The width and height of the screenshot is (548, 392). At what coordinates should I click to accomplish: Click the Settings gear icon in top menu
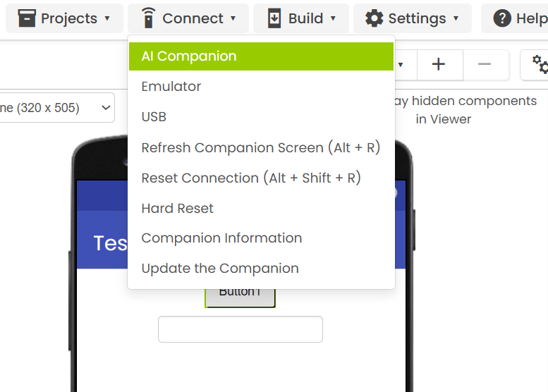pyautogui.click(x=375, y=18)
